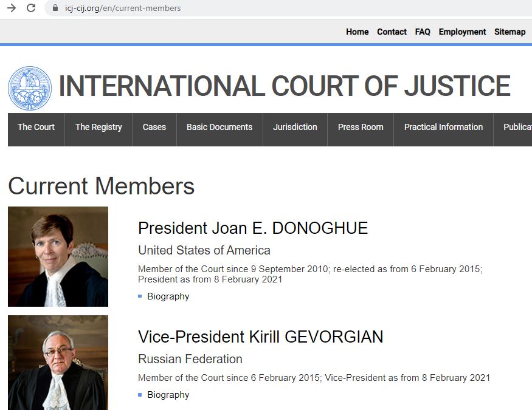Open President Joan E. DONOGHUE heading
This screenshot has height=410, width=532.
(253, 228)
